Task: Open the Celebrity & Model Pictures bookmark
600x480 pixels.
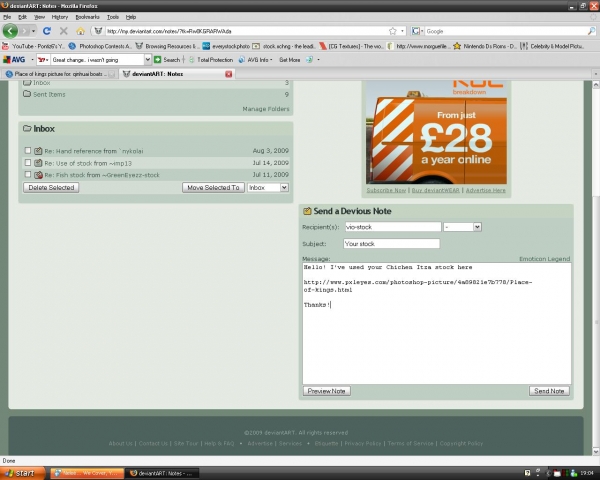Action: [552, 46]
